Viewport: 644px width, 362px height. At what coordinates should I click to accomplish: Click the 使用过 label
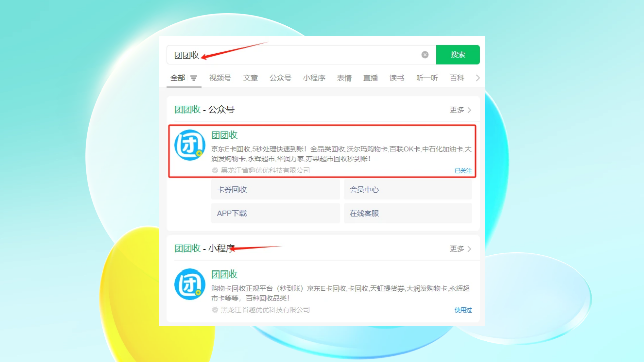[x=463, y=310]
